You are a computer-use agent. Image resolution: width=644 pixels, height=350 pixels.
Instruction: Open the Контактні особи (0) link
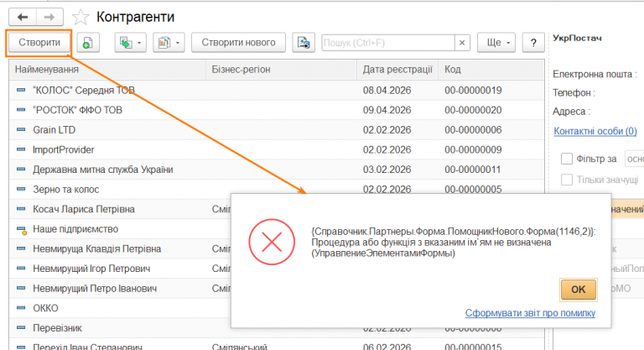(595, 131)
